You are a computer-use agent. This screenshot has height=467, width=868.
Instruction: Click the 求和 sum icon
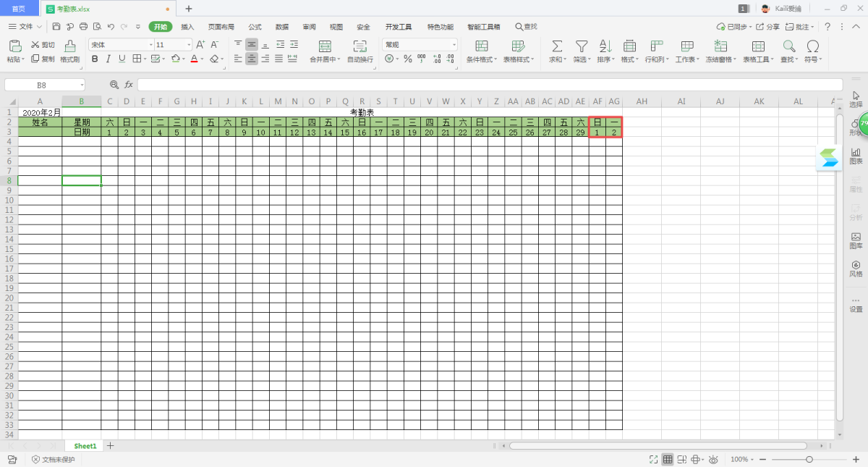coord(557,46)
